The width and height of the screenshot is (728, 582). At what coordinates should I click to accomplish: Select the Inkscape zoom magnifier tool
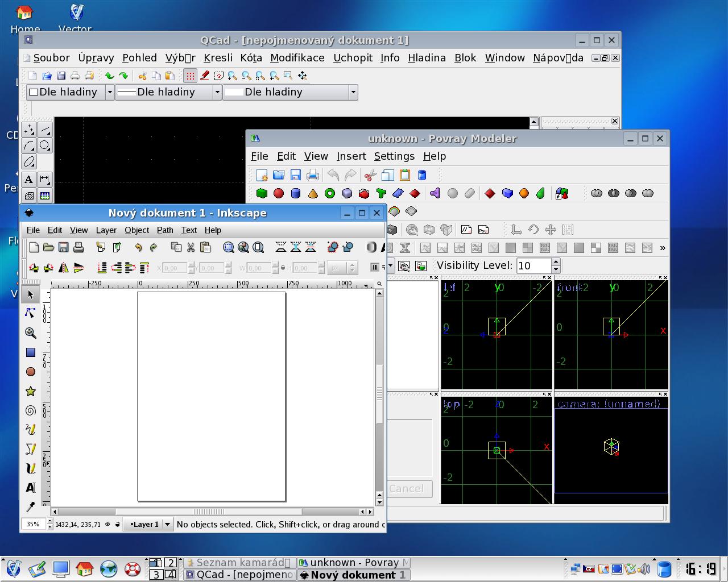pyautogui.click(x=31, y=333)
